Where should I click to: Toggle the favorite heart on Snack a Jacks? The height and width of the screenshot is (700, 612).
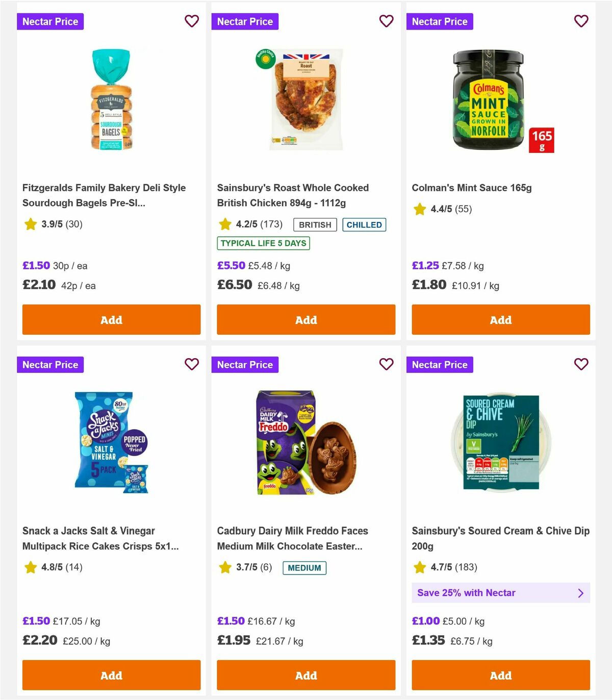(x=191, y=365)
